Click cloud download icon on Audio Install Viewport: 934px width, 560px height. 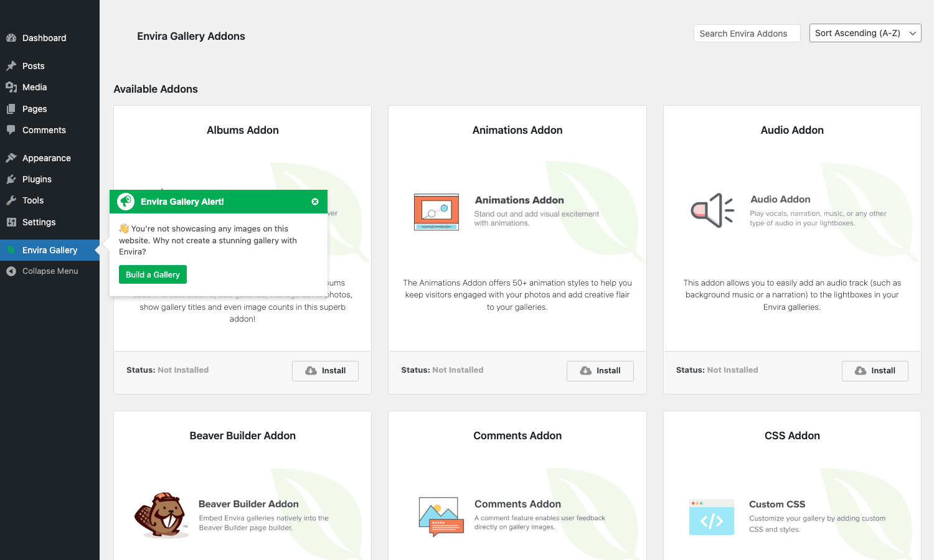point(861,371)
